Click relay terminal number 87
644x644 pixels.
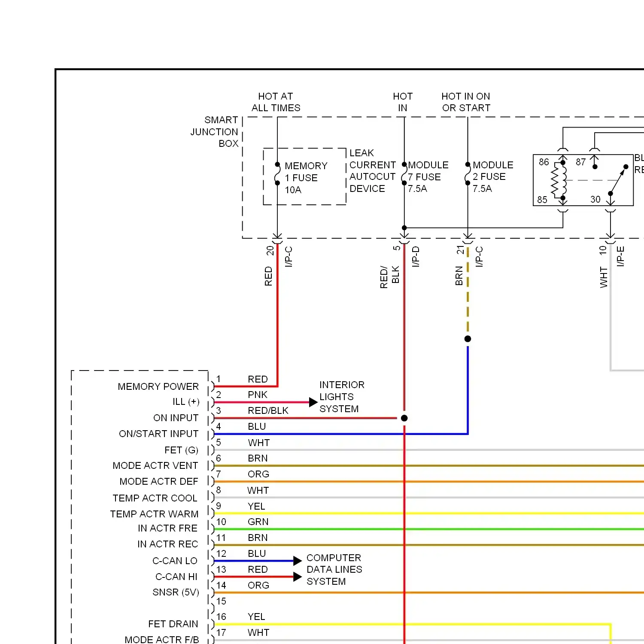[581, 162]
